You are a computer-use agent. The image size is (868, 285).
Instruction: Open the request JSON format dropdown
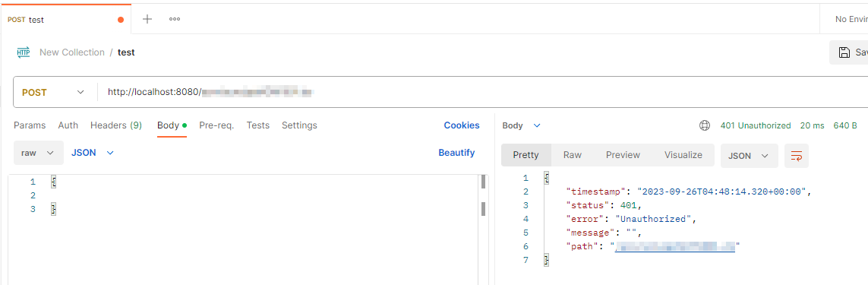click(x=93, y=153)
